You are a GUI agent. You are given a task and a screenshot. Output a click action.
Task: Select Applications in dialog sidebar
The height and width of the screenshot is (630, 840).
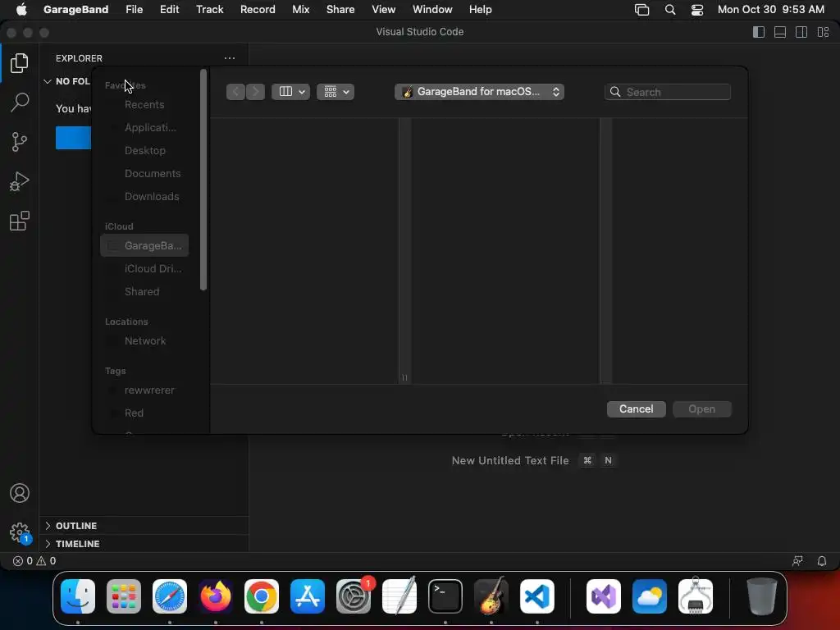[x=144, y=127]
